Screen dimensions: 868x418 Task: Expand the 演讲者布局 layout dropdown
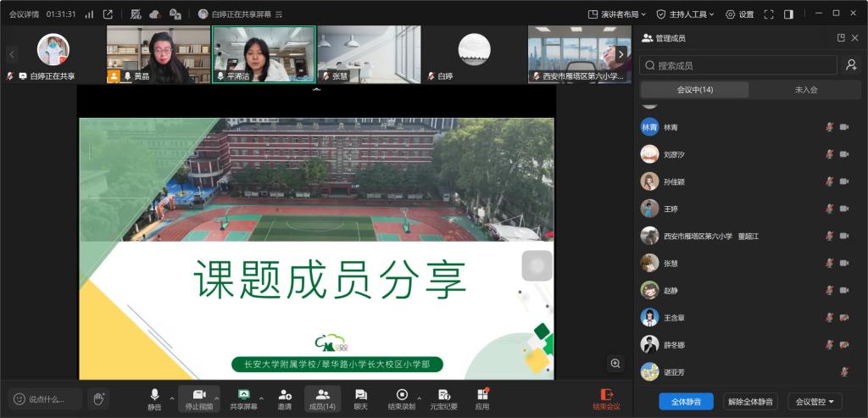pyautogui.click(x=617, y=14)
